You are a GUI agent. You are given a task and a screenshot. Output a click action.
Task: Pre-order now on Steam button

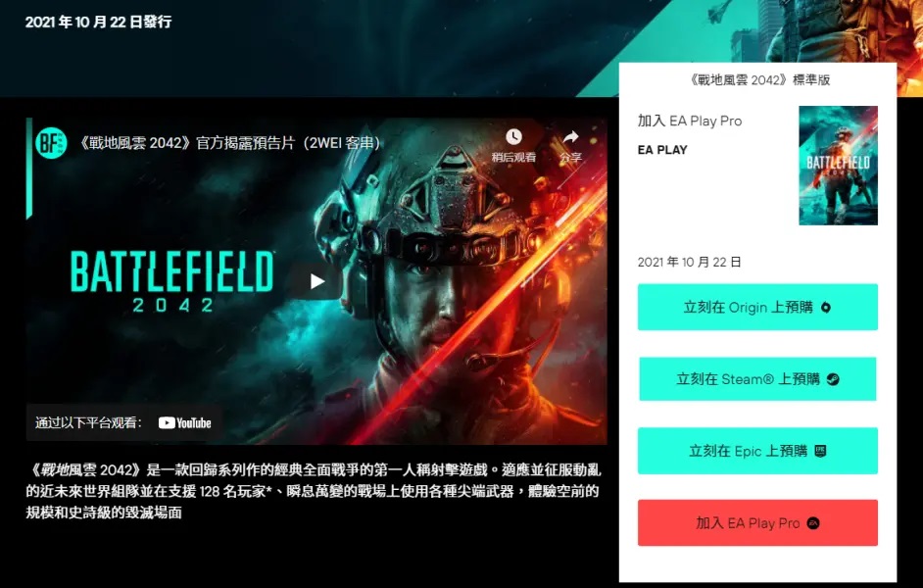757,379
